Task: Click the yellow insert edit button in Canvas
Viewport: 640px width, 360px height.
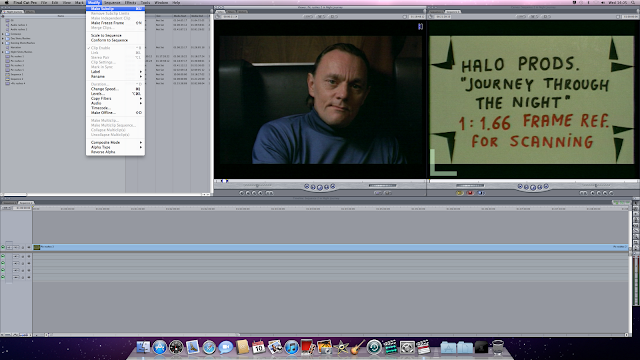Action: tap(460, 193)
